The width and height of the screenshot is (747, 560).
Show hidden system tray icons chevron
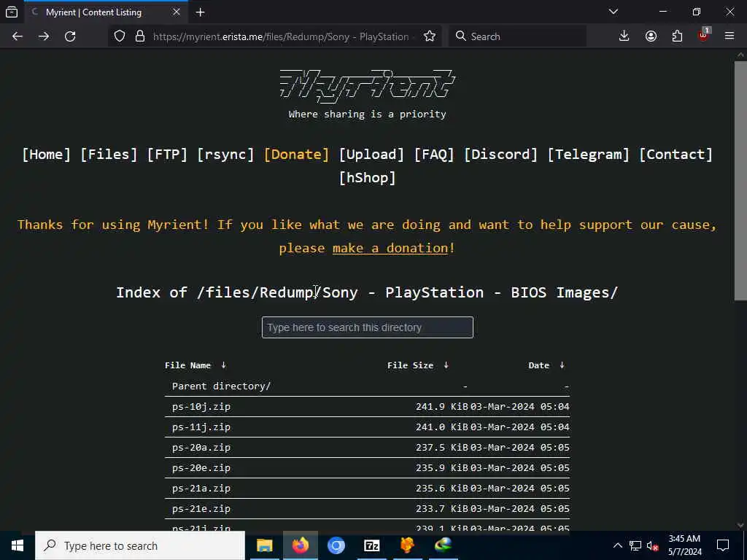pyautogui.click(x=617, y=545)
